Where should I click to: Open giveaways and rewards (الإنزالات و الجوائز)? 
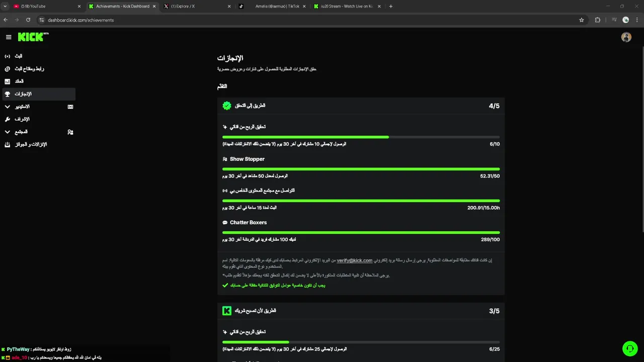(30, 145)
